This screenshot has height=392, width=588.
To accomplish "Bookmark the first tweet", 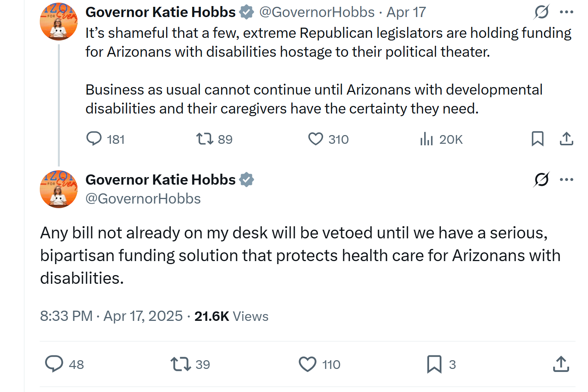I will pyautogui.click(x=538, y=139).
